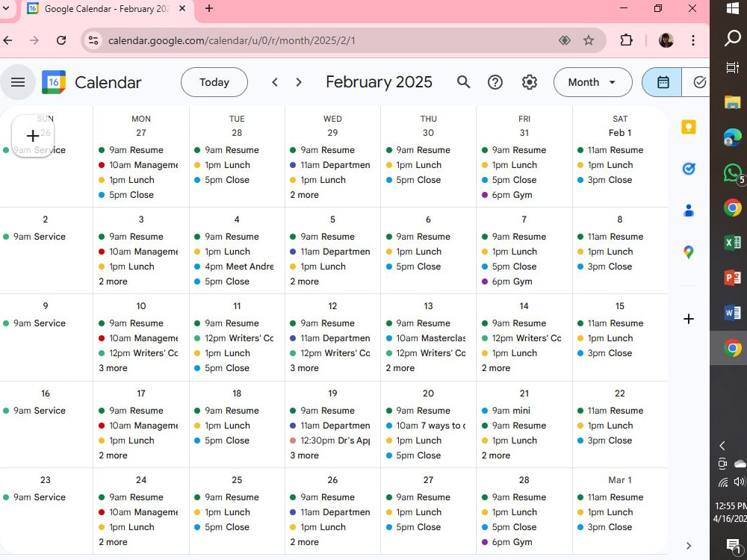Viewport: 747px width, 560px height.
Task: Open '4pm Meet Andre' event on Feb 4
Action: coord(234,267)
